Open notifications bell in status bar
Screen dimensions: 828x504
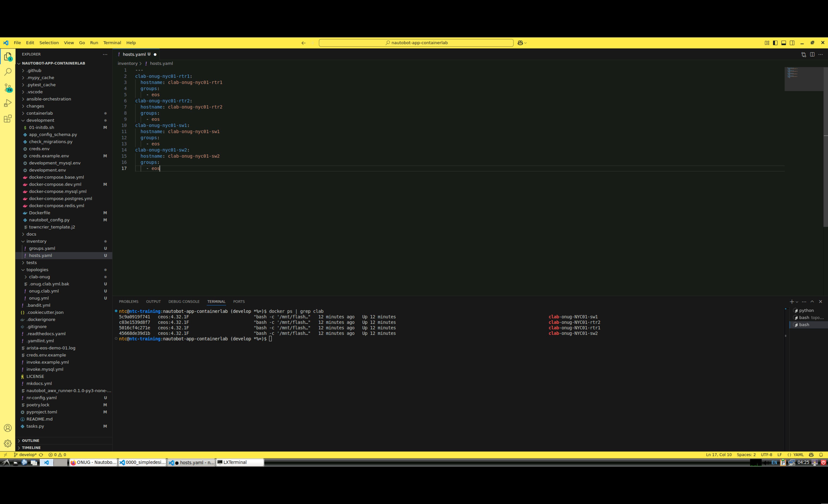(x=821, y=455)
